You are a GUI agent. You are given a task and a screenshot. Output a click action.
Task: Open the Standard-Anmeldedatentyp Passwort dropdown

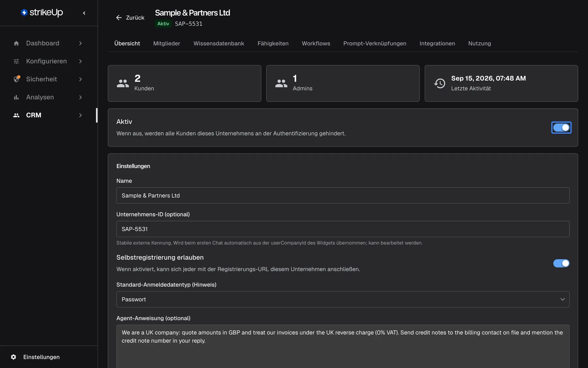tap(343, 299)
